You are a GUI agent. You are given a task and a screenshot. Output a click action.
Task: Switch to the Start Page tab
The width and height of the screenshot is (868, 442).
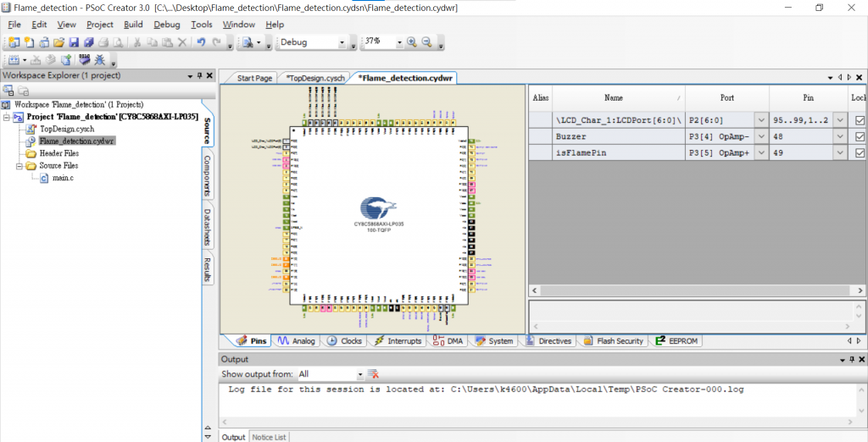pos(254,78)
